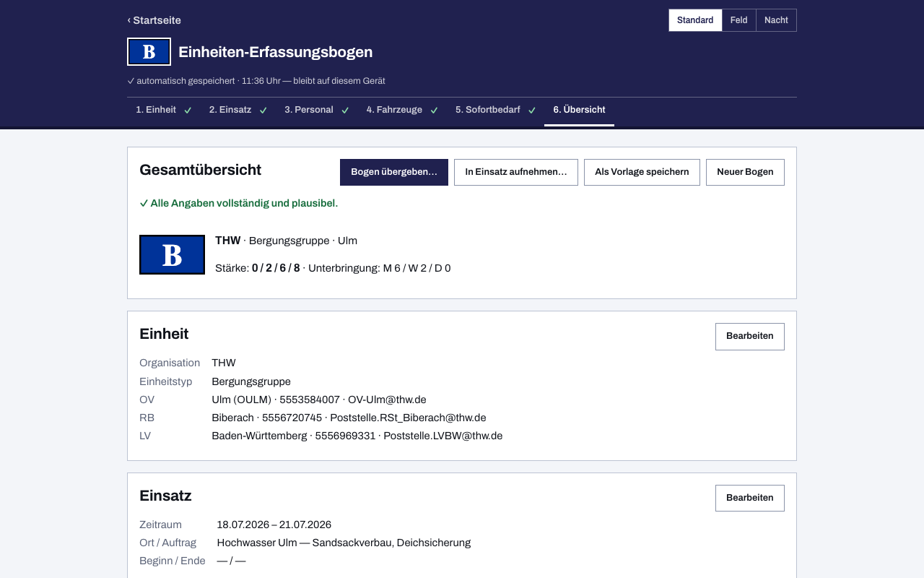Open the 2. Einsatz step tab
This screenshot has height=578, width=924.
pyautogui.click(x=238, y=110)
